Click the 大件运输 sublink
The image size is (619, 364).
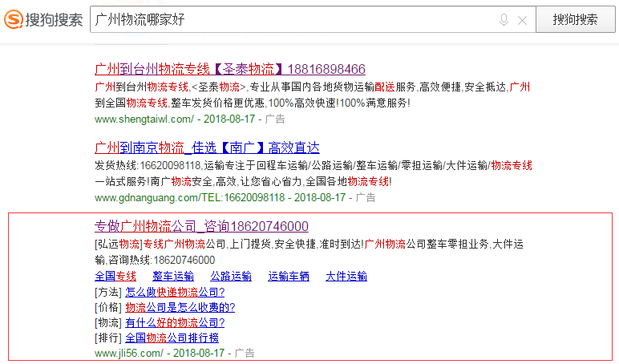coord(346,276)
